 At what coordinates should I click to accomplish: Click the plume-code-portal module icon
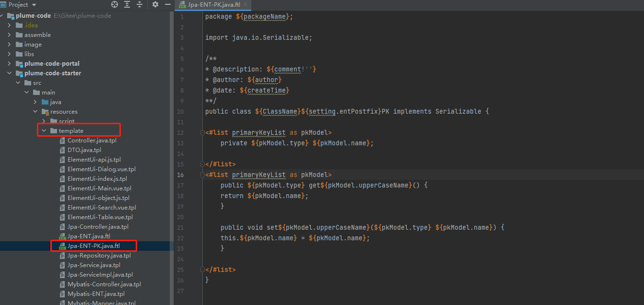19,64
